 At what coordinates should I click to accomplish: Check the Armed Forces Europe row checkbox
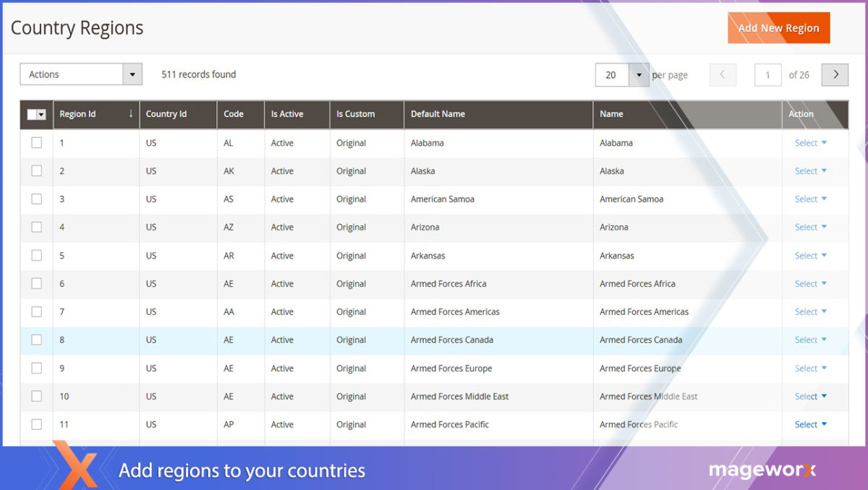click(x=37, y=368)
